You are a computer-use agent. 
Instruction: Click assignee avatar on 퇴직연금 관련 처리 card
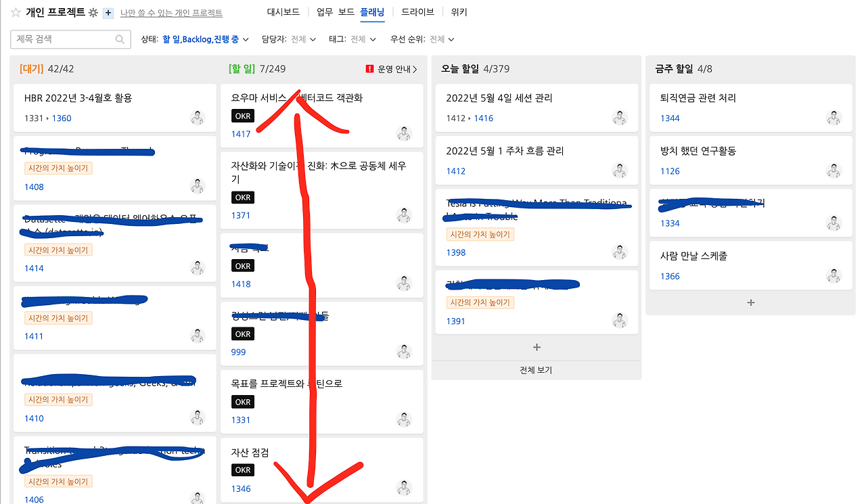834,118
